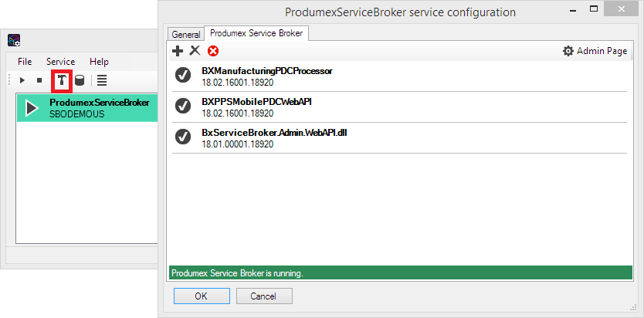
Task: Stop the service using the stop icon
Action: pos(39,80)
